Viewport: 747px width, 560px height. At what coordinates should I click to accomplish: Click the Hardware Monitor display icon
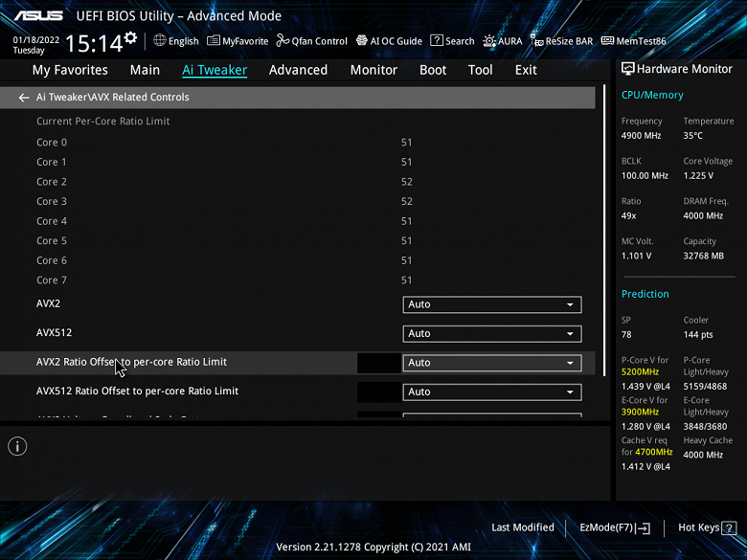pyautogui.click(x=628, y=69)
